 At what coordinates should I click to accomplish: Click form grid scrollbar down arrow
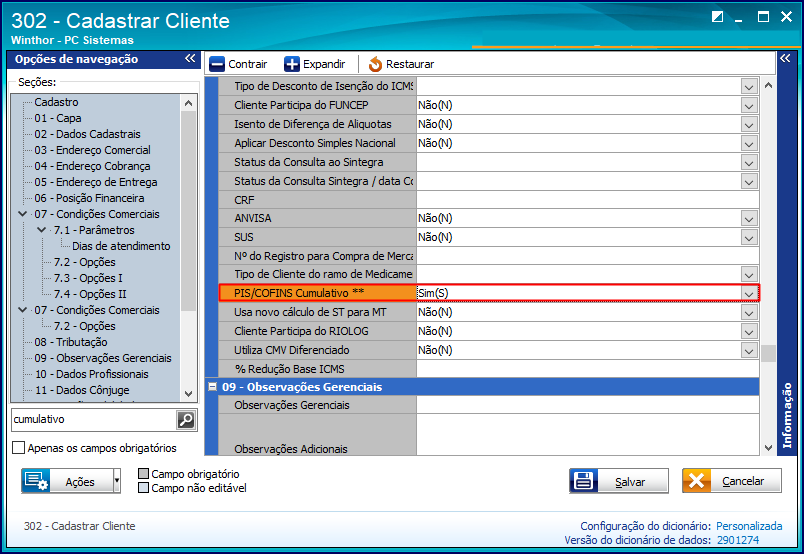[x=768, y=448]
